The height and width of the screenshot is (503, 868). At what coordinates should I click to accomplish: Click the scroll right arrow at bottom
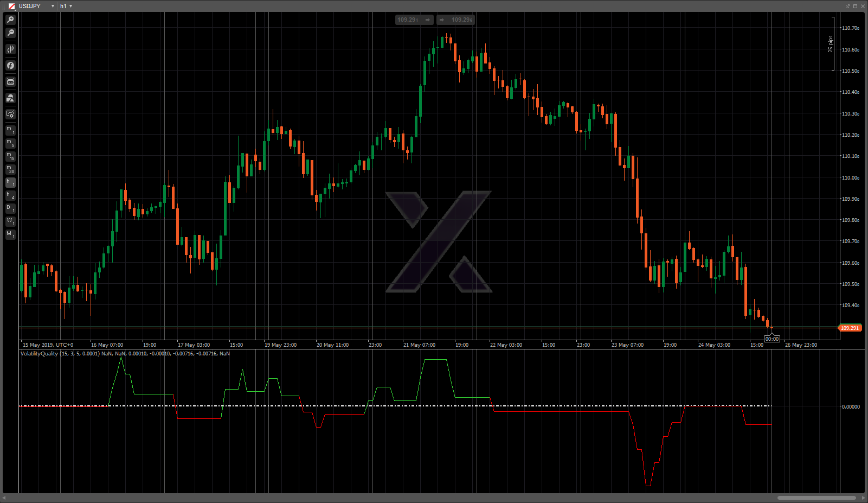(863, 498)
